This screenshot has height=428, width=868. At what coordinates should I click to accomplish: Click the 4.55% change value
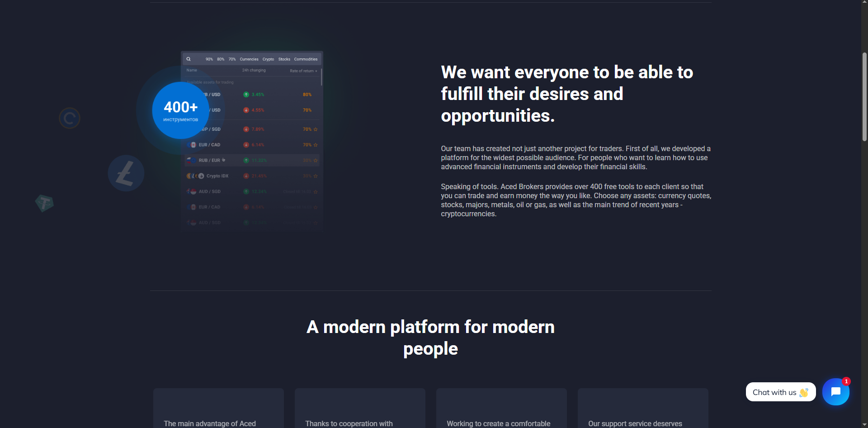pos(258,110)
